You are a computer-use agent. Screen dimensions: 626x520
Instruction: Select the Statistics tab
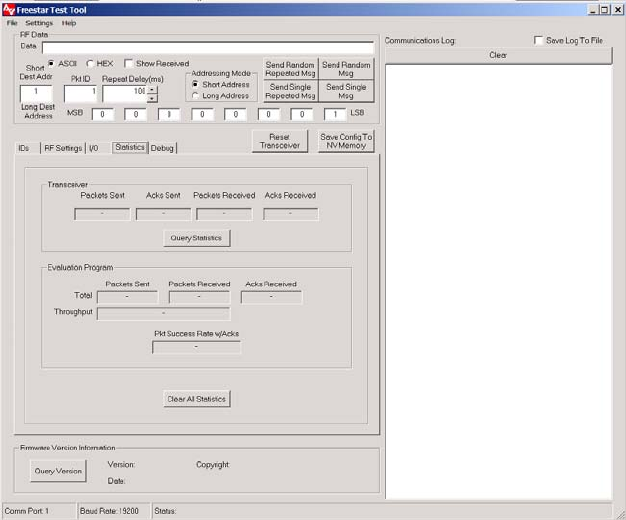click(130, 147)
